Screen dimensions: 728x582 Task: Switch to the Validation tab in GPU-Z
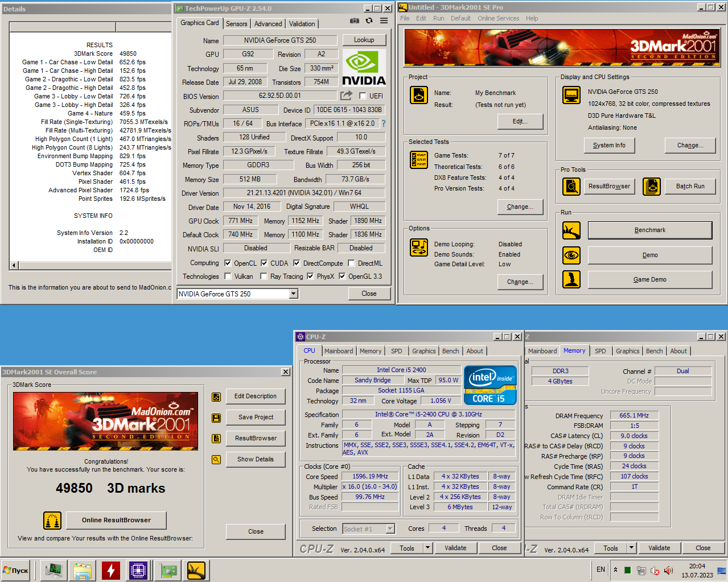(302, 24)
